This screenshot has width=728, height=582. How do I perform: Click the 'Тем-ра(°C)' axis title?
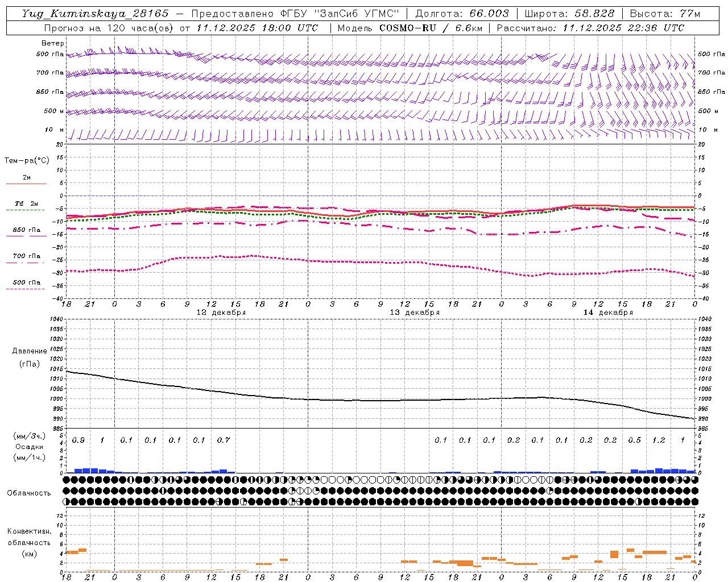[x=27, y=161]
